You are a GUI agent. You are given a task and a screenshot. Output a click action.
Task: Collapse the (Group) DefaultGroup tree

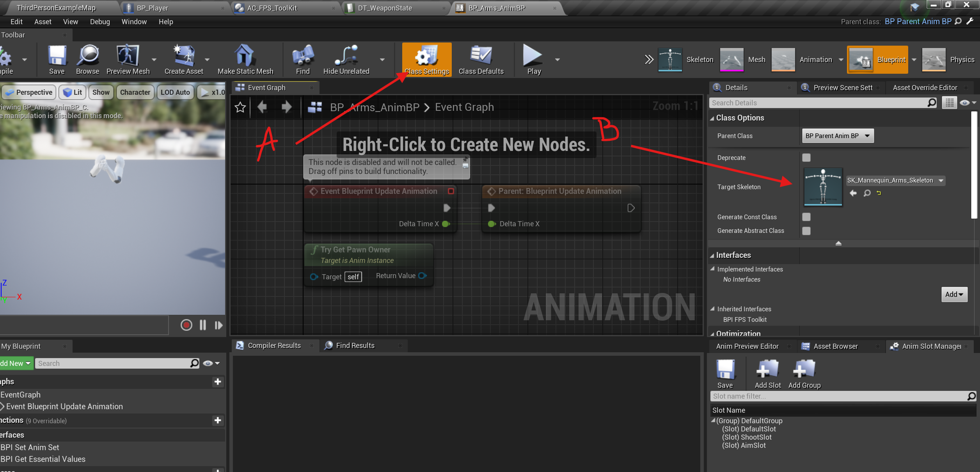[714, 421]
